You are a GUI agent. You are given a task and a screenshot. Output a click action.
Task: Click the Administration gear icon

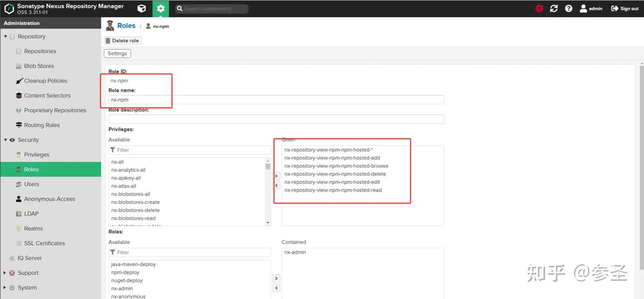(161, 9)
